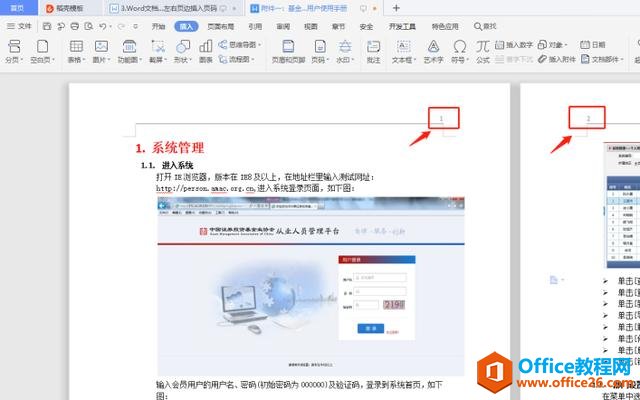Insert date using 日期 icon
The width and height of the screenshot is (640, 400).
click(x=585, y=44)
